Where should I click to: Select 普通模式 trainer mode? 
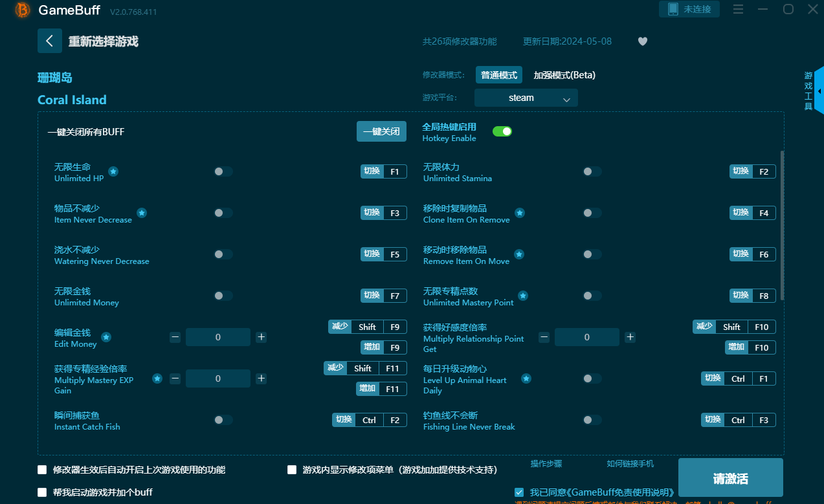click(x=499, y=75)
